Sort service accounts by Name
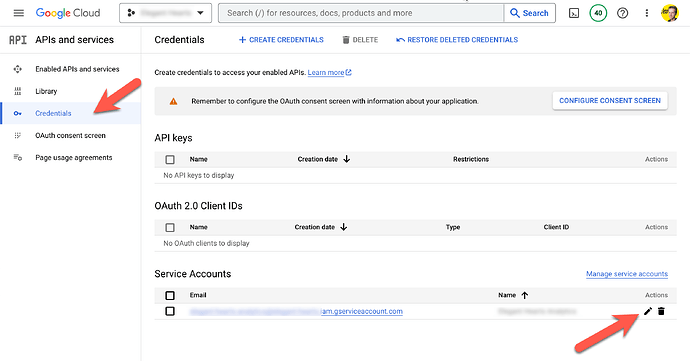Viewport: 690px width, 361px height. point(513,295)
